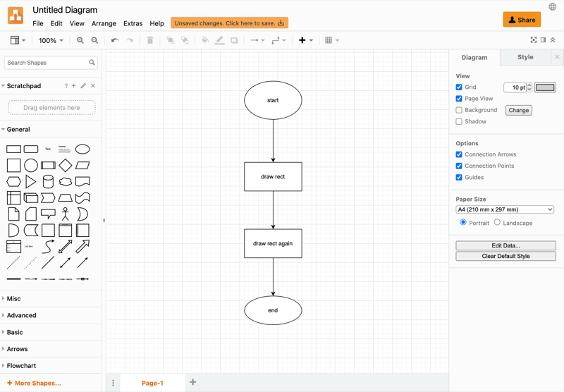564x392 pixels.
Task: Click the Clear Default Style button
Action: tap(505, 256)
